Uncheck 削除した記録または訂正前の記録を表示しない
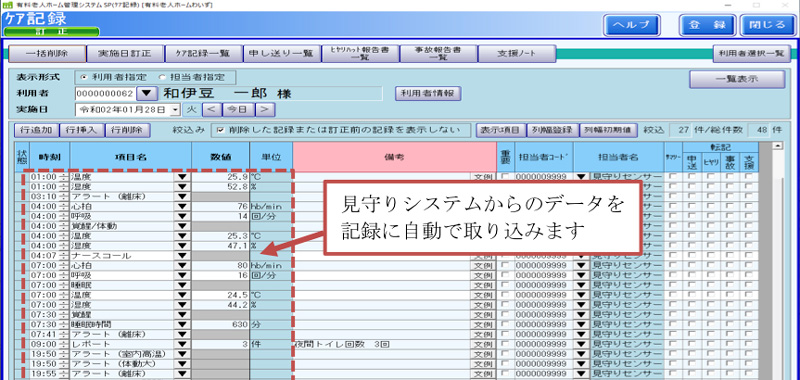The height and width of the screenshot is (380, 800). coord(221,130)
